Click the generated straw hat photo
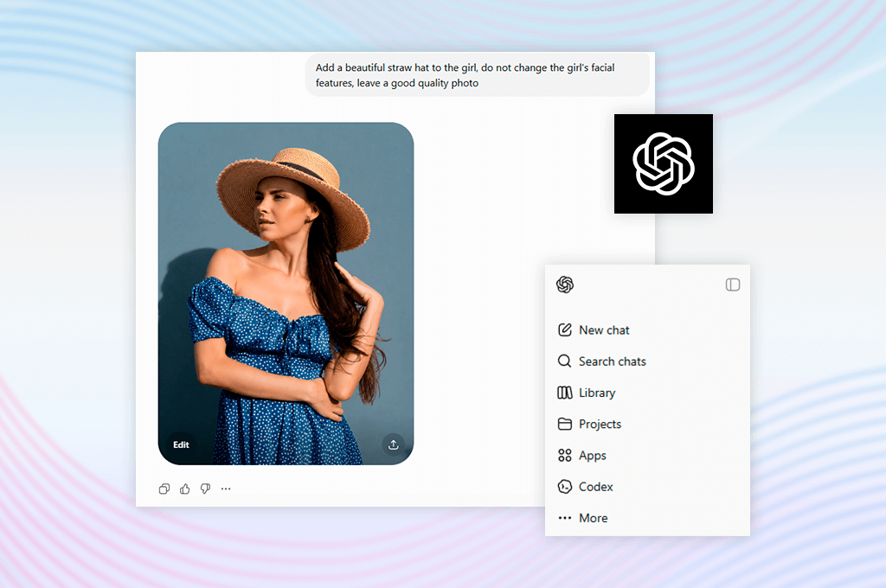886x588 pixels. click(x=286, y=294)
